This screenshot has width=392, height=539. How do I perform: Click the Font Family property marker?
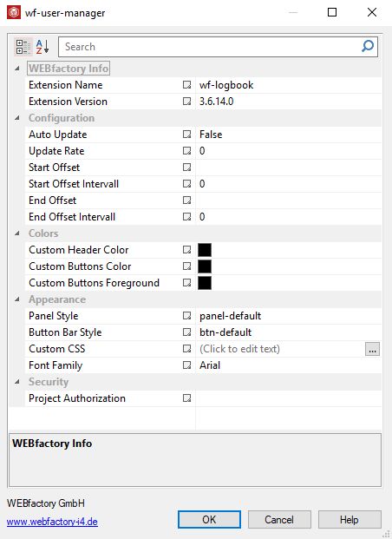186,365
